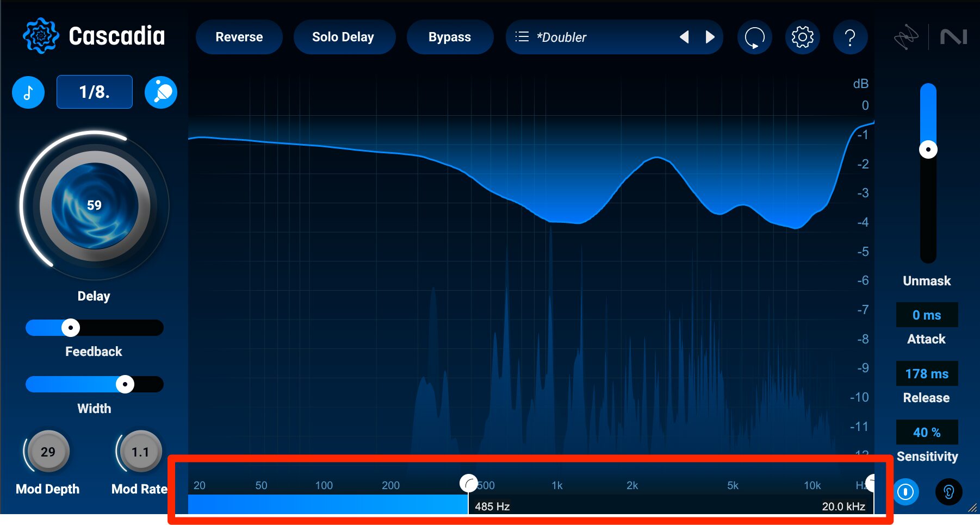The width and height of the screenshot is (980, 525).
Task: Click the low-cut handle at 485 Hz
Action: click(469, 483)
